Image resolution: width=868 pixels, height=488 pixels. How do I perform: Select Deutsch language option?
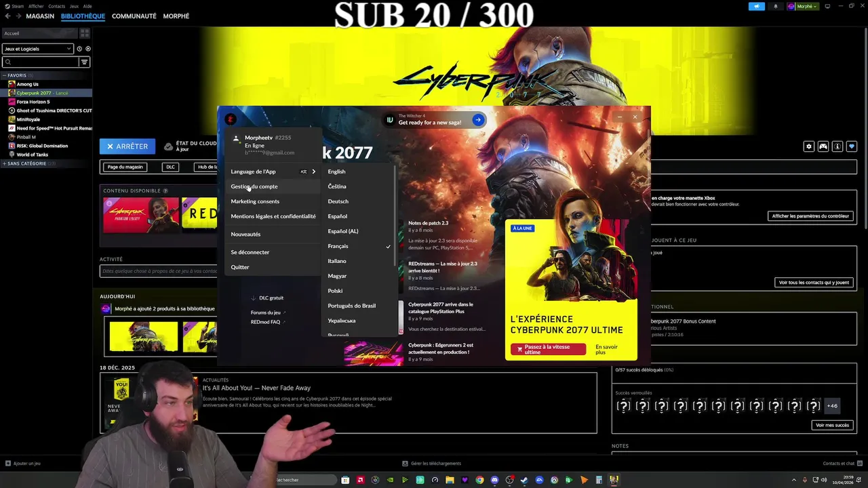tap(338, 201)
